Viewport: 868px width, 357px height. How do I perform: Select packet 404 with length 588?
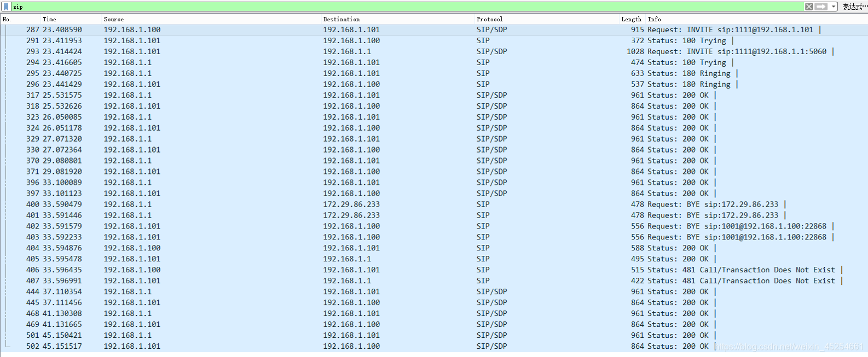pyautogui.click(x=434, y=248)
